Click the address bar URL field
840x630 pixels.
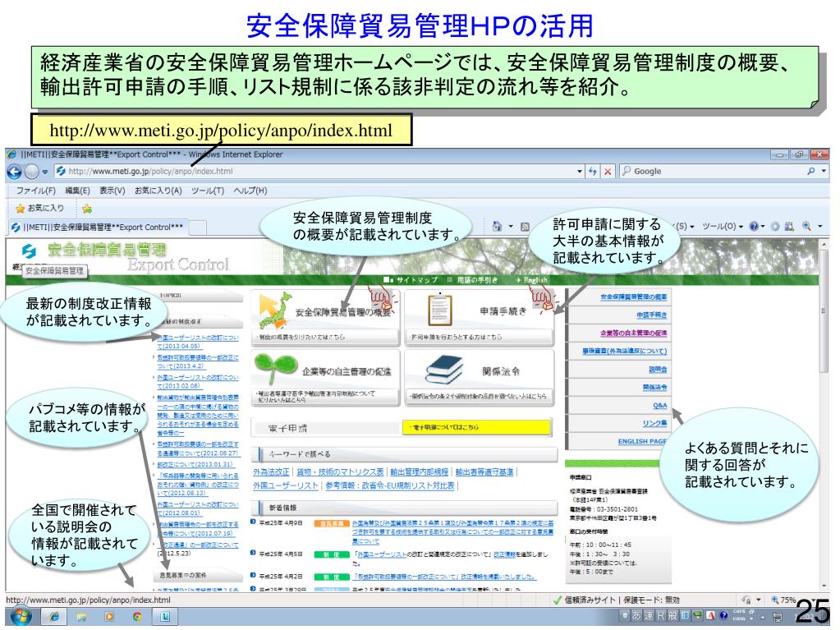(315, 172)
